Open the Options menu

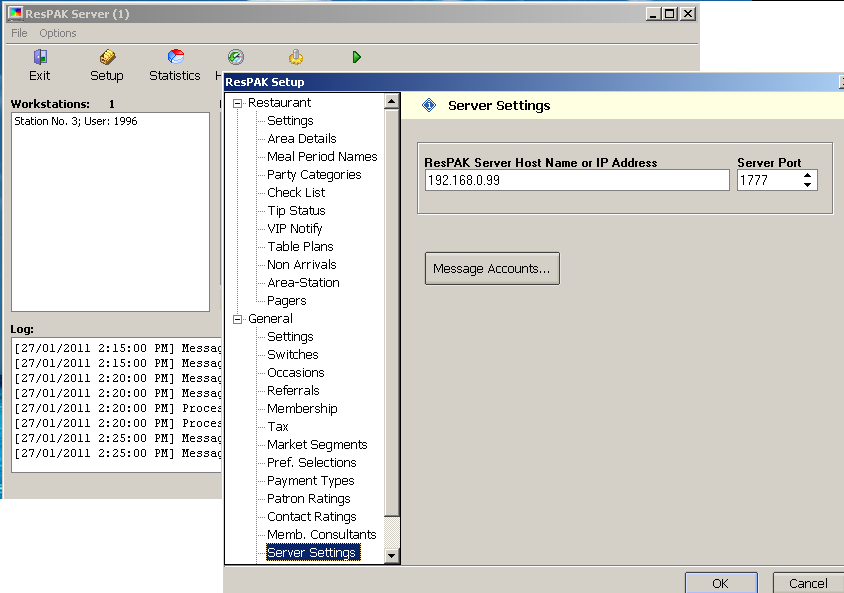point(58,33)
